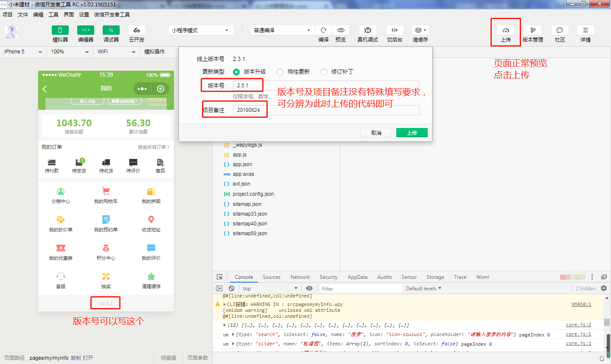Tap 待付款 order icon in simulator
The height and width of the screenshot is (364, 611).
click(x=52, y=163)
